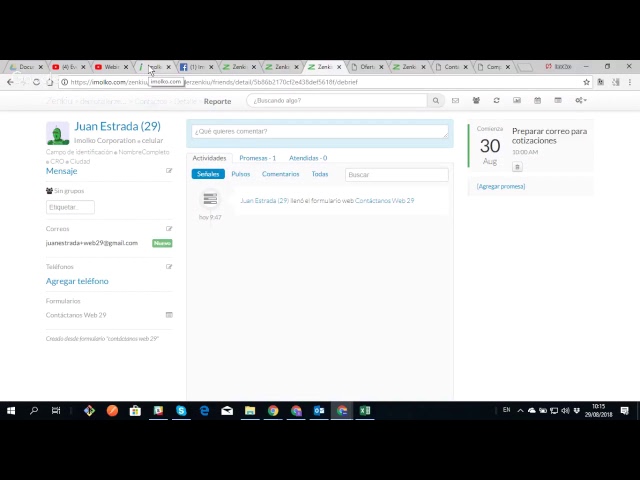Image resolution: width=640 pixels, height=480 pixels.
Task: Open the calendar icon in header
Action: pos(537,100)
